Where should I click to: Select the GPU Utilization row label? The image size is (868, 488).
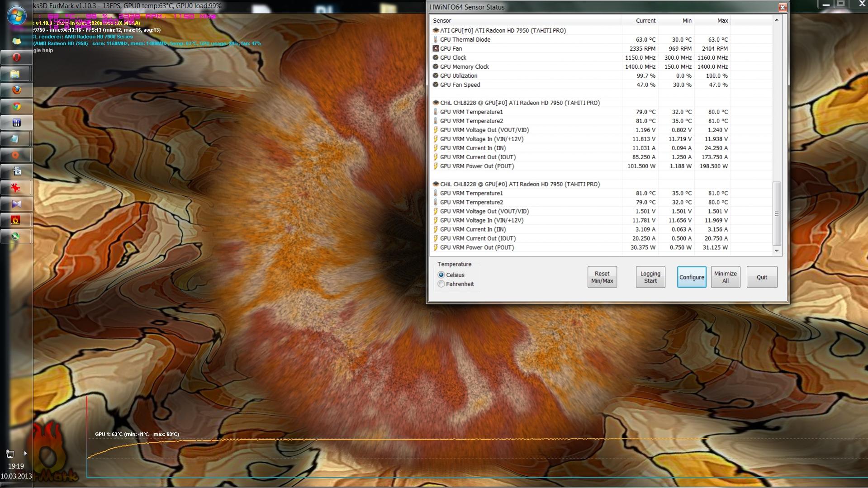[458, 76]
